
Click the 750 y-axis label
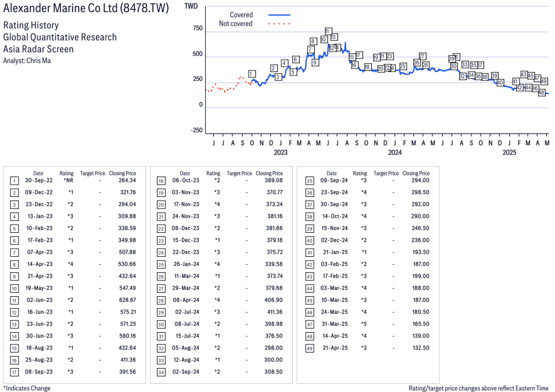point(198,28)
